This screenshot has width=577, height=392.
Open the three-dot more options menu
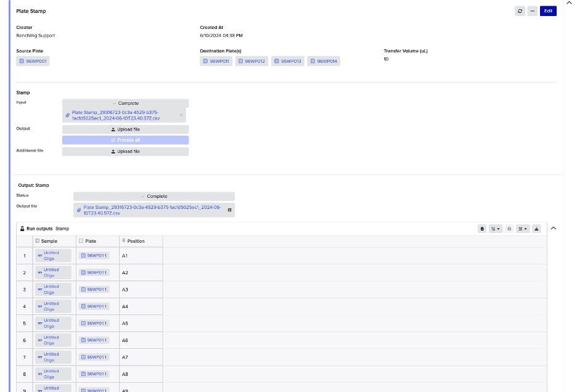coord(533,11)
